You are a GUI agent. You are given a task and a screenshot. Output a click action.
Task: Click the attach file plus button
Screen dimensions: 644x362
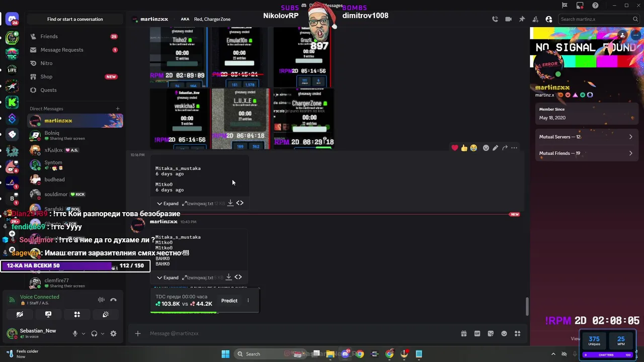pos(138,333)
